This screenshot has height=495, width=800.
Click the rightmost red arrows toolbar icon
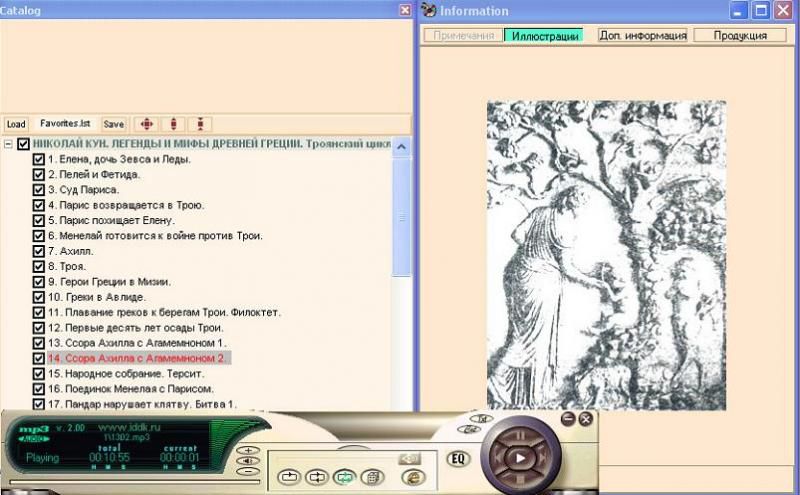pyautogui.click(x=201, y=124)
